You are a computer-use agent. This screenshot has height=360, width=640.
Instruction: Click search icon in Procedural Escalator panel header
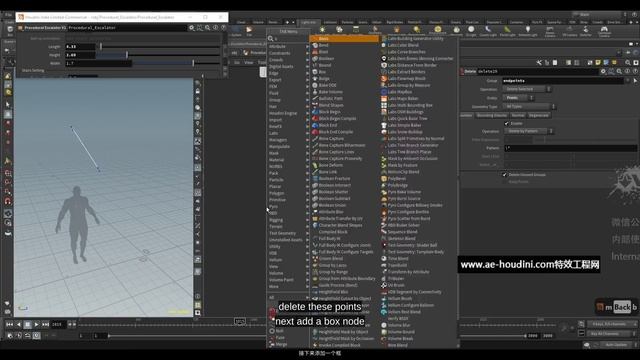point(207,28)
